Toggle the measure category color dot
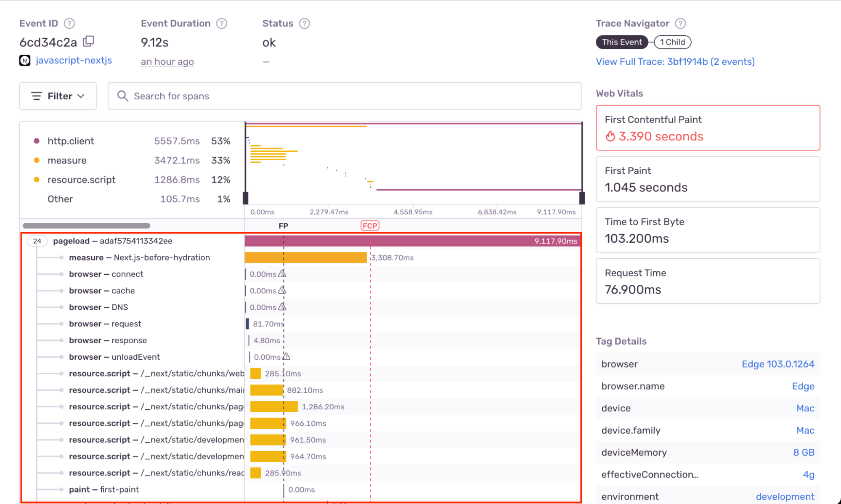Screen dimensions: 841x504 point(37,160)
